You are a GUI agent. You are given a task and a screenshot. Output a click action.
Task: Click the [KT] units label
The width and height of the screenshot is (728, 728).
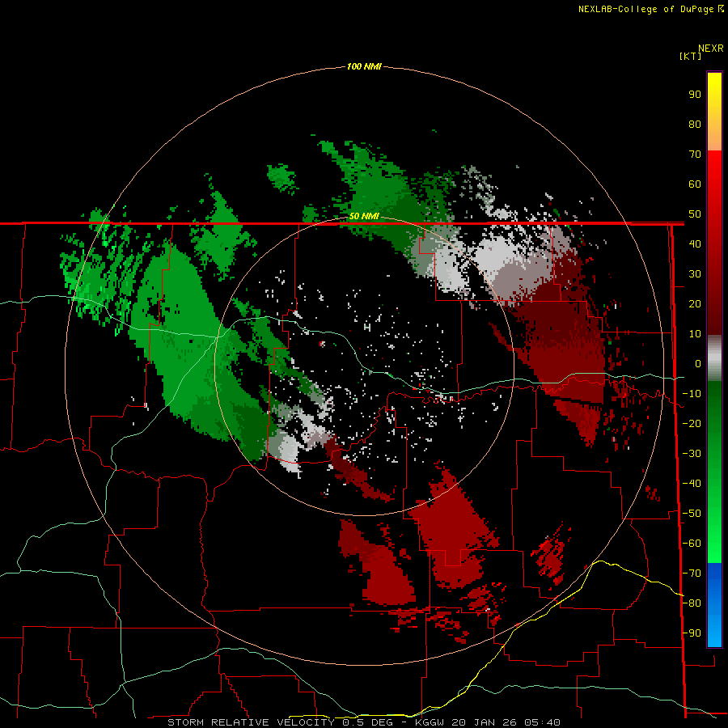(x=691, y=56)
